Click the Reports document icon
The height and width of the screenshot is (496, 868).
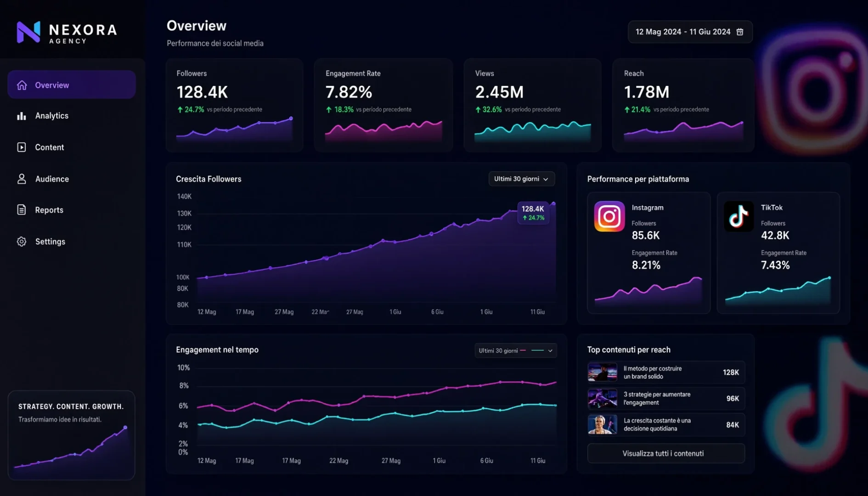[22, 210]
